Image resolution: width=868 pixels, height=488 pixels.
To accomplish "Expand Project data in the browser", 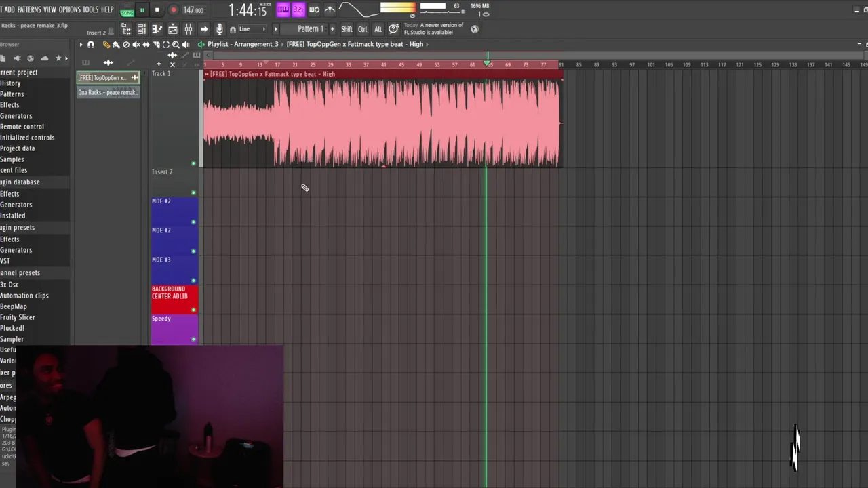I will [17, 148].
